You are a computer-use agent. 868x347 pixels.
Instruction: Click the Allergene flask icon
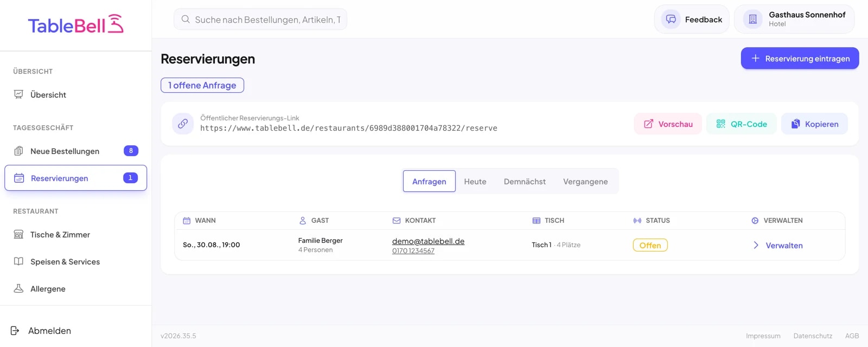(18, 288)
